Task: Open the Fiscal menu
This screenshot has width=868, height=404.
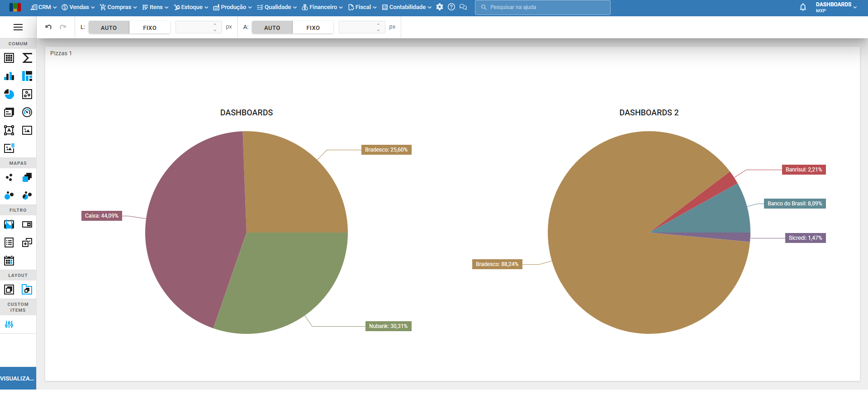Action: tap(362, 7)
